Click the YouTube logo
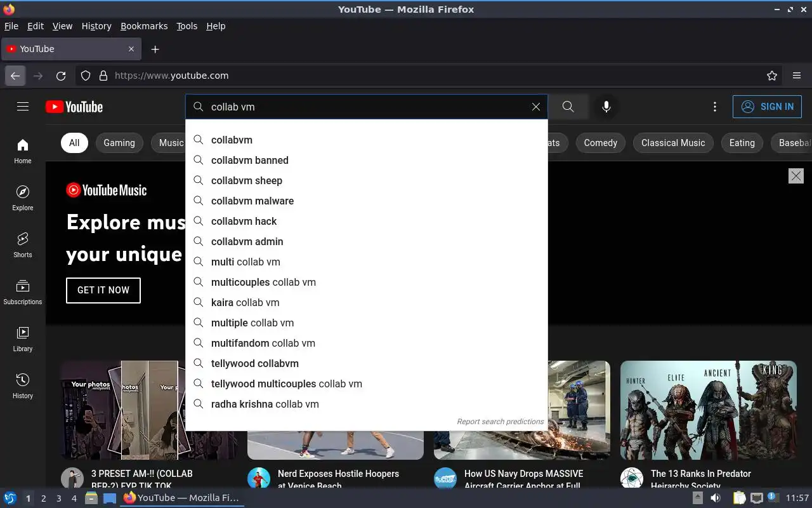This screenshot has width=812, height=508. click(74, 107)
